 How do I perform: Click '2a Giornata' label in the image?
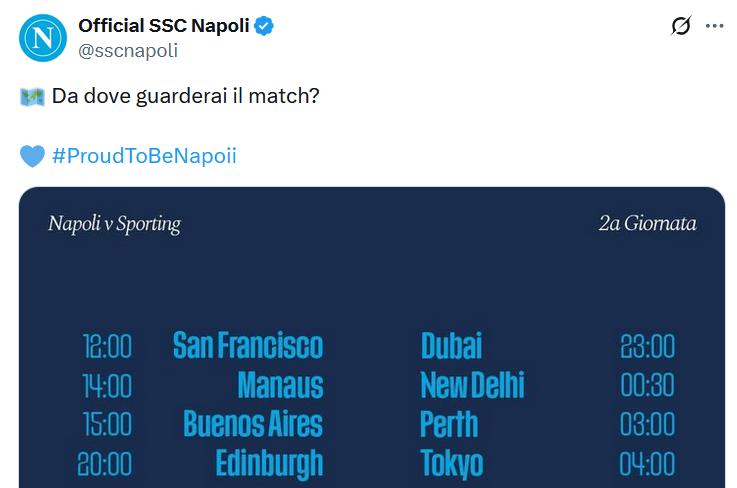pos(647,224)
